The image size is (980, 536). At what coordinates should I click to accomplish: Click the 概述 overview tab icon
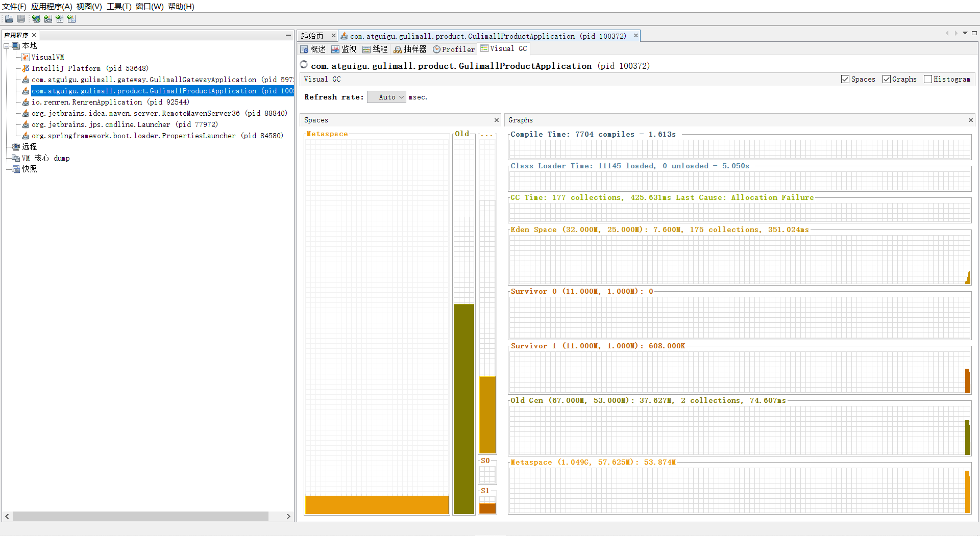(304, 49)
